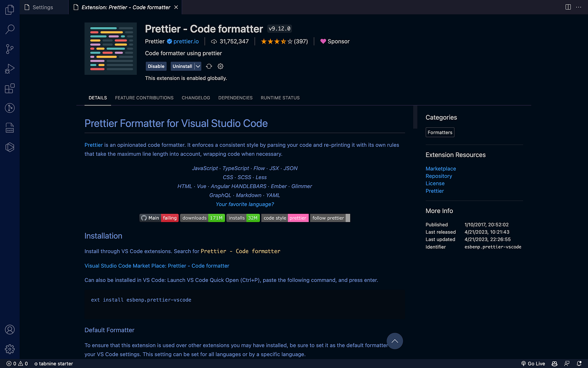Open the Extensions view in activity bar
This screenshot has height=368, width=588.
pyautogui.click(x=10, y=88)
